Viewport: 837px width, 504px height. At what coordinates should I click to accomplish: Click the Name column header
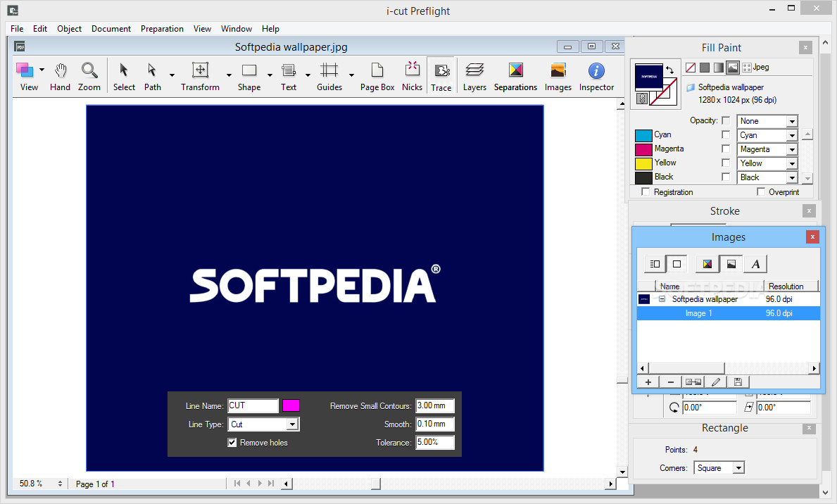point(710,286)
